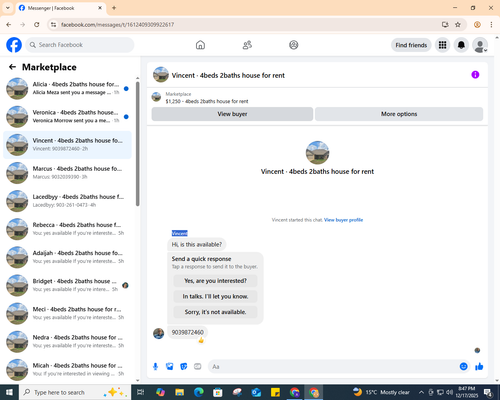Open Alicia's conversation in the list
The width and height of the screenshot is (500, 400).
click(x=67, y=89)
